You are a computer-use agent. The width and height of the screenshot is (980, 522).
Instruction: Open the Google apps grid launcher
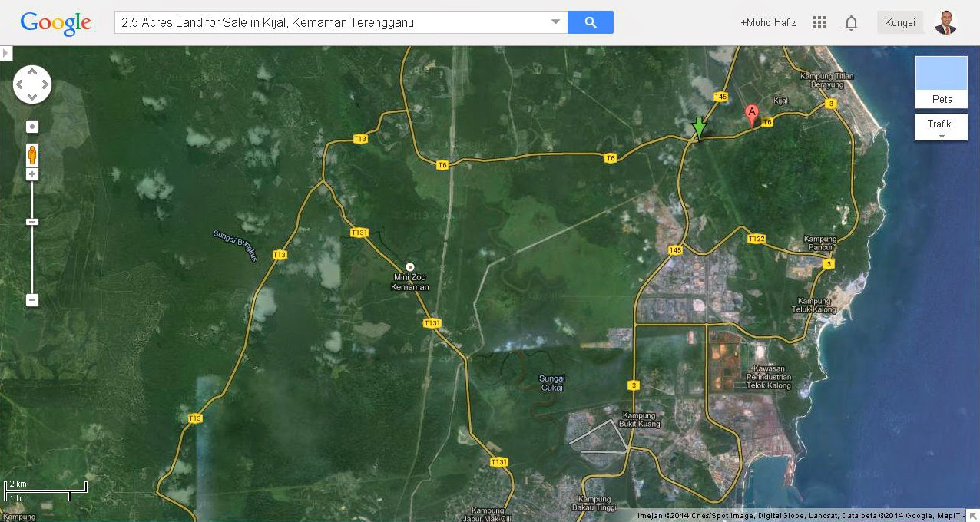click(x=819, y=22)
